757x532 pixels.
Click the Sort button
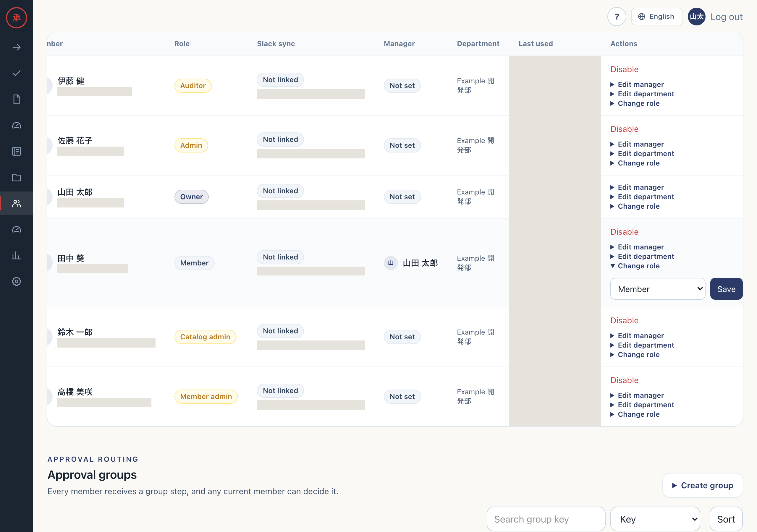tap(726, 519)
